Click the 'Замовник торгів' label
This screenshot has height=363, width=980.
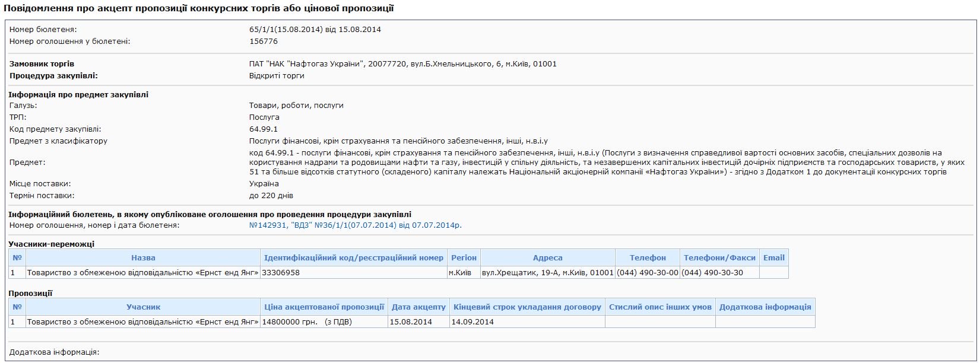click(42, 64)
